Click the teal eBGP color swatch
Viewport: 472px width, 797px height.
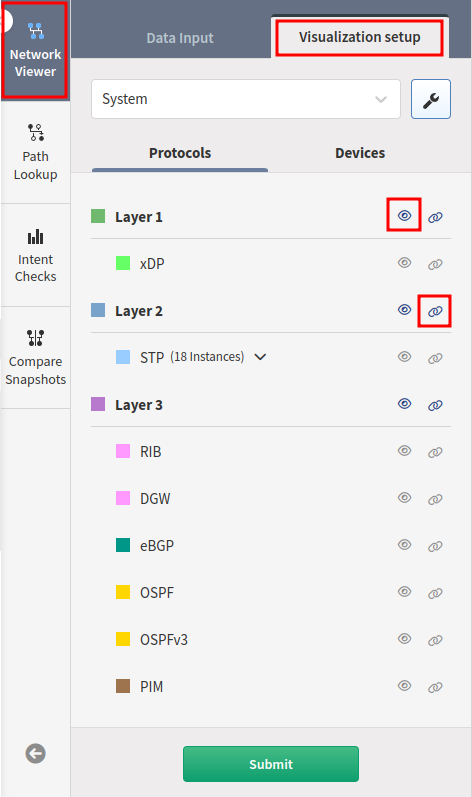tap(123, 545)
